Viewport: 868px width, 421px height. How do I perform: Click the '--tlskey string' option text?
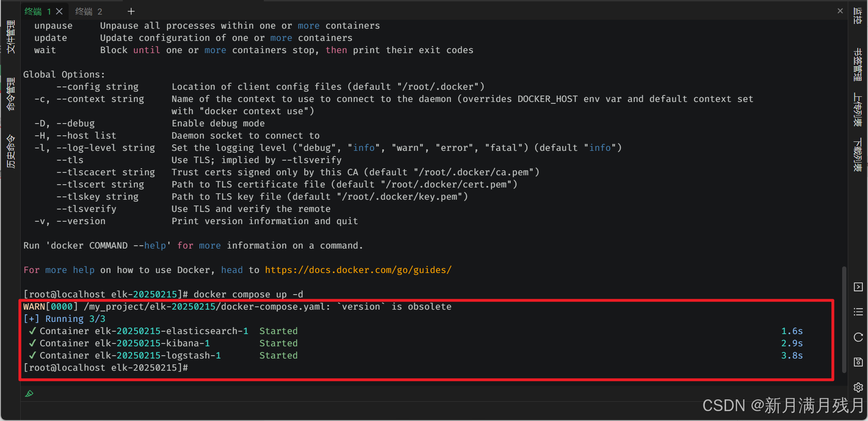click(97, 196)
